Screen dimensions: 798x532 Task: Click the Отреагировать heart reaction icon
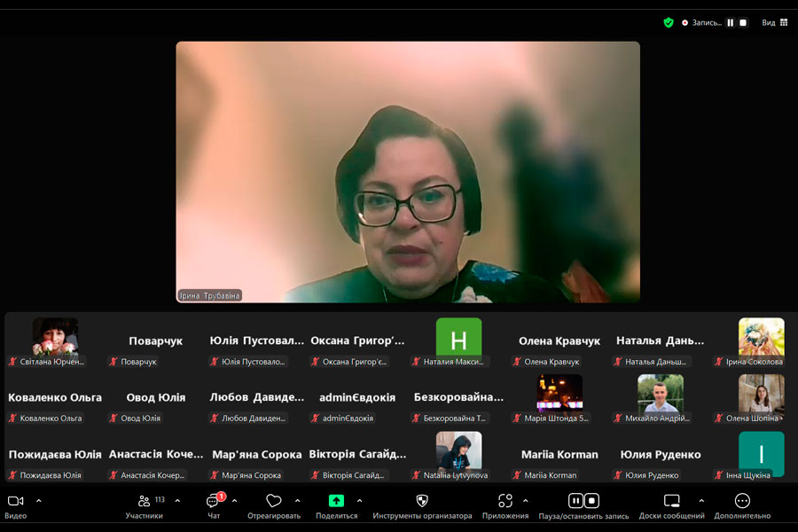[273, 501]
